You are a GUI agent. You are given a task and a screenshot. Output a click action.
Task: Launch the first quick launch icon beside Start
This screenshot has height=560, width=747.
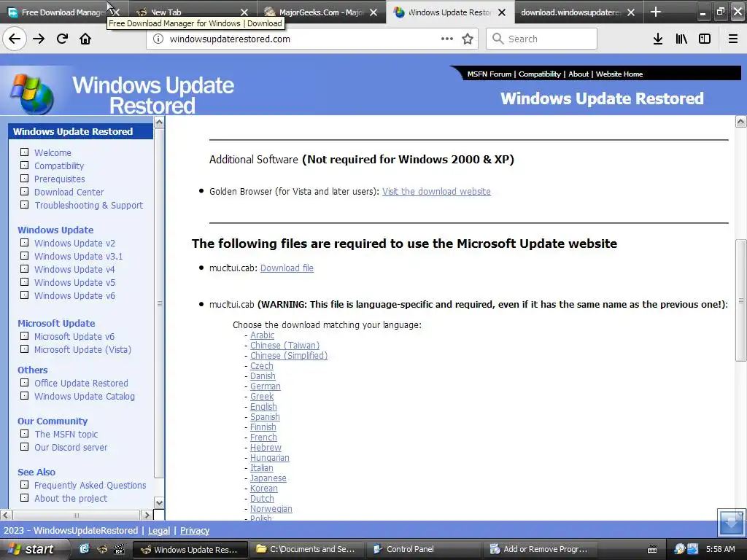pyautogui.click(x=85, y=549)
